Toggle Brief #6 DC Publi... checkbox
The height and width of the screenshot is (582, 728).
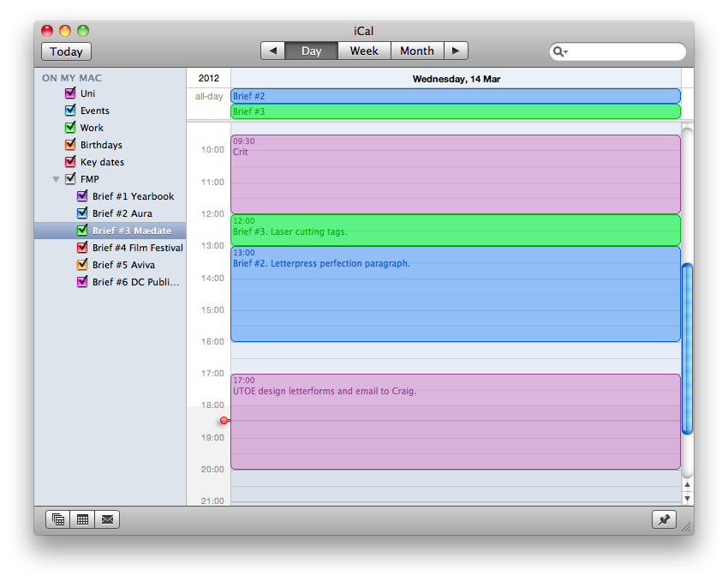82,281
